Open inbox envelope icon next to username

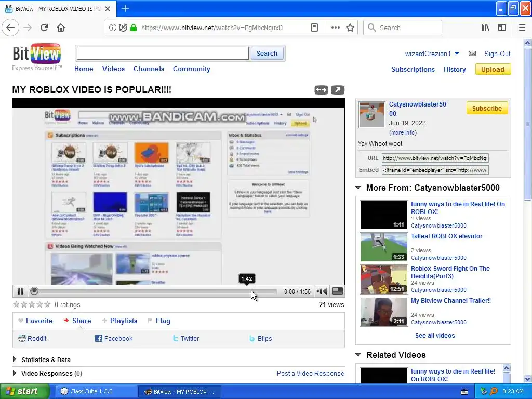472,54
